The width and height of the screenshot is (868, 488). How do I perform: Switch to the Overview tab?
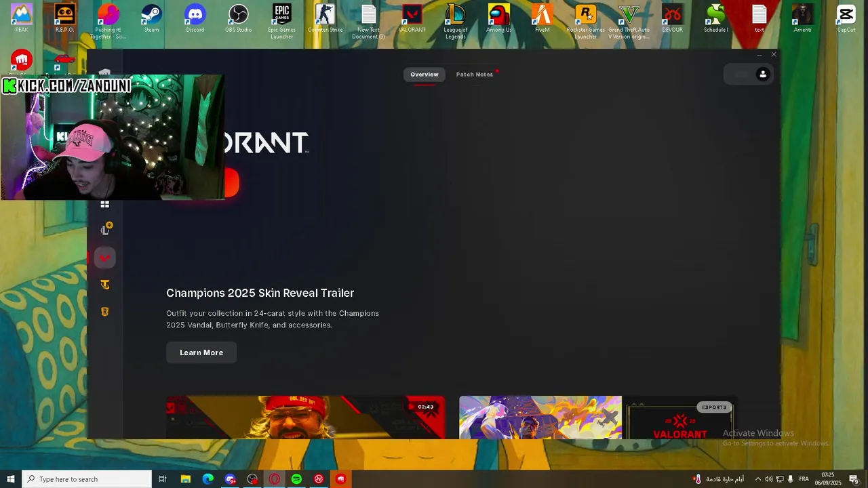[x=425, y=75]
